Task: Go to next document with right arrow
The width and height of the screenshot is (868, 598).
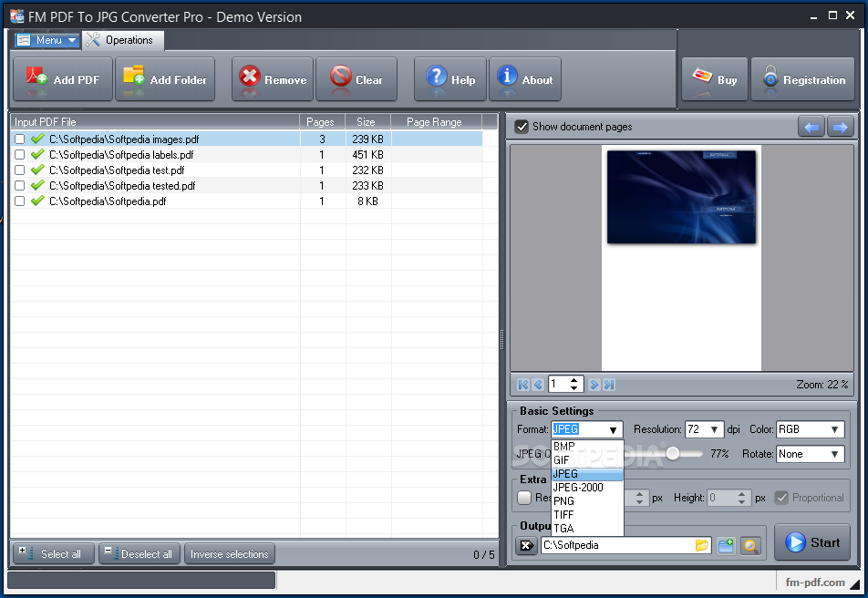Action: [841, 127]
